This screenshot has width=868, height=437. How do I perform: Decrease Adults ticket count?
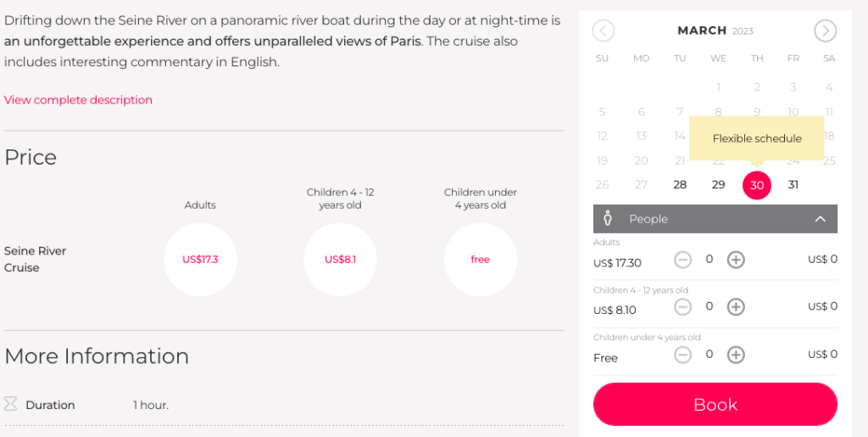pyautogui.click(x=683, y=260)
